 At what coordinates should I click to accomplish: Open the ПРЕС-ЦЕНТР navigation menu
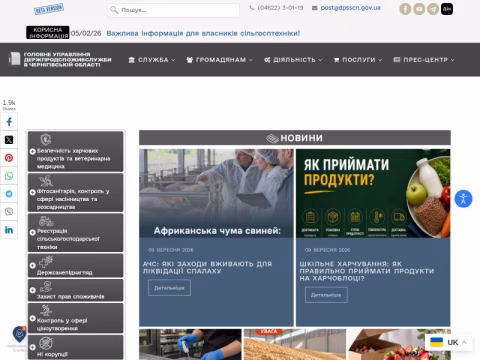pos(424,60)
